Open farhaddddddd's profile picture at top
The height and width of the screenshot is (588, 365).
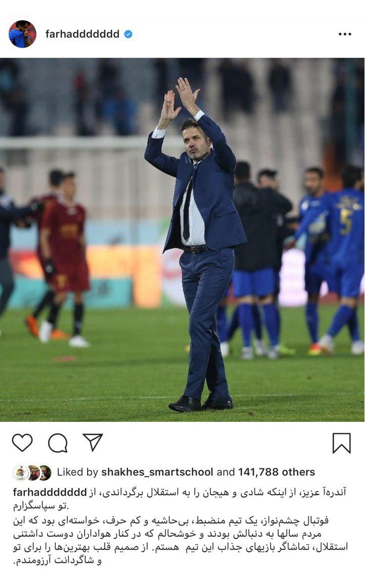pos(22,34)
